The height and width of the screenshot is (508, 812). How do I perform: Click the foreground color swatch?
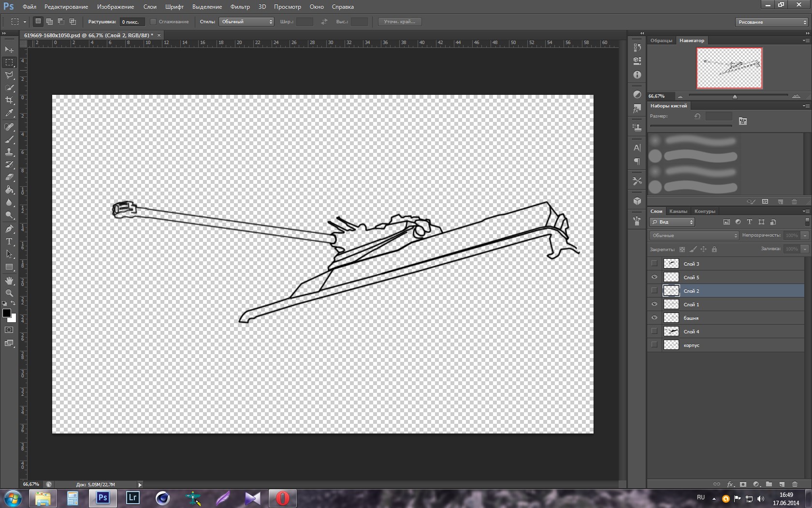click(x=7, y=313)
